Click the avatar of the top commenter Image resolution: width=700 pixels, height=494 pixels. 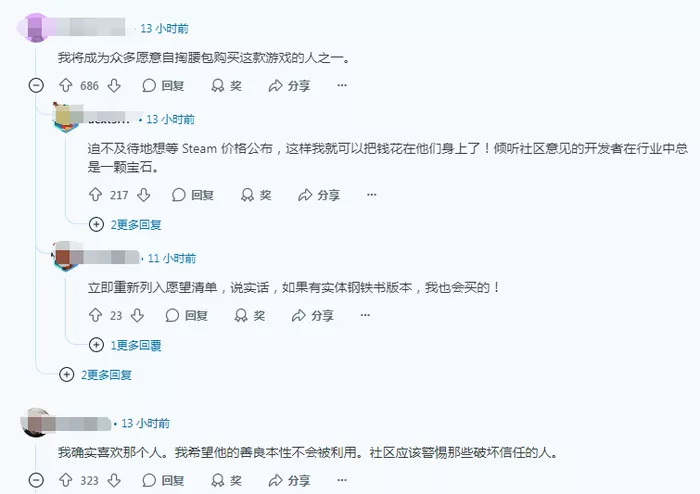coord(36,28)
